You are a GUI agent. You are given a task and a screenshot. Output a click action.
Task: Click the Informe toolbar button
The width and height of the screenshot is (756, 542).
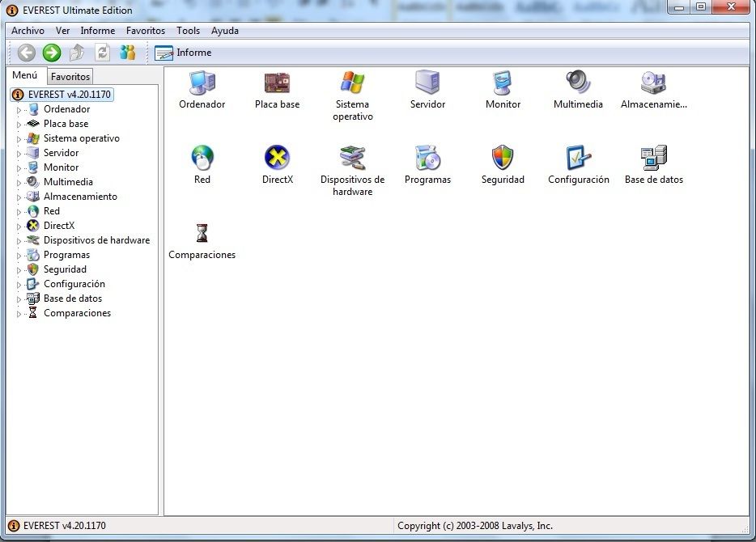tap(183, 53)
